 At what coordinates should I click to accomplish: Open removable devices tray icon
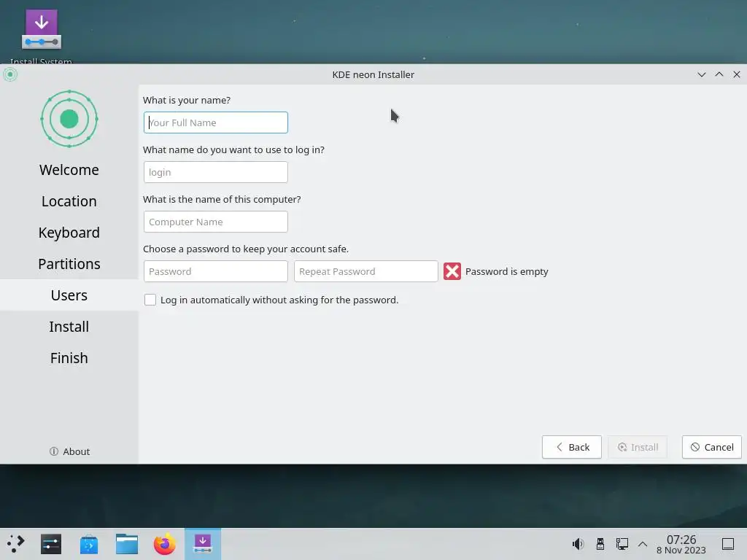pyautogui.click(x=600, y=544)
